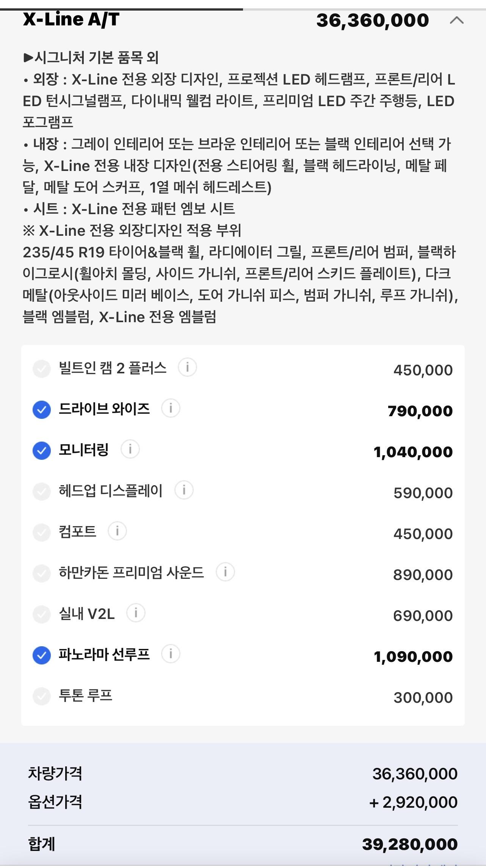486x868 pixels.
Task: Open info icon next to 모니터링
Action: pos(130,449)
